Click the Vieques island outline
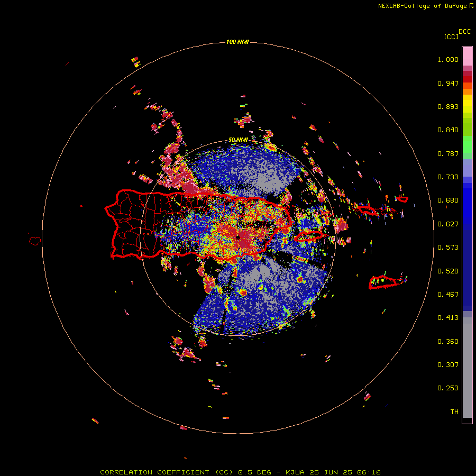The width and height of the screenshot is (476, 476). point(309,236)
